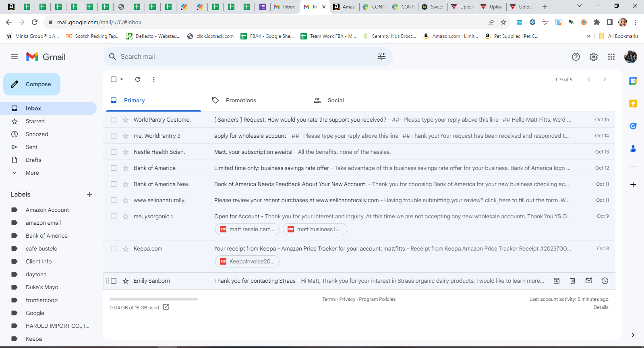
Task: Tick the Emily Sanborn email checkbox
Action: tap(114, 281)
